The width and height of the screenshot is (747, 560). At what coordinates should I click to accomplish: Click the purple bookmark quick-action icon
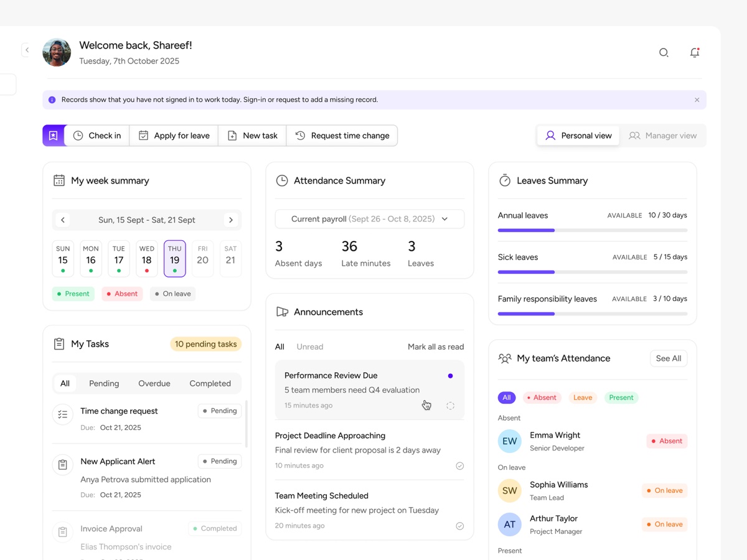[54, 136]
